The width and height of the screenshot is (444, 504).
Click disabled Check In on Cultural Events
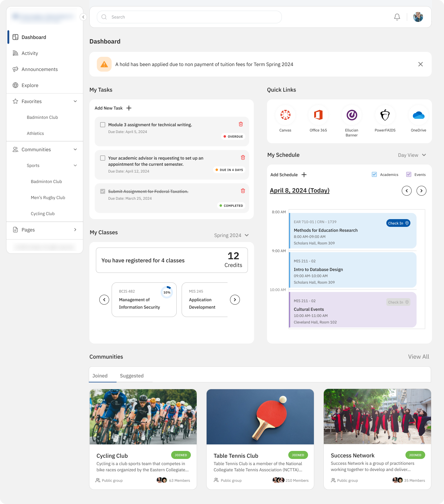pos(398,302)
